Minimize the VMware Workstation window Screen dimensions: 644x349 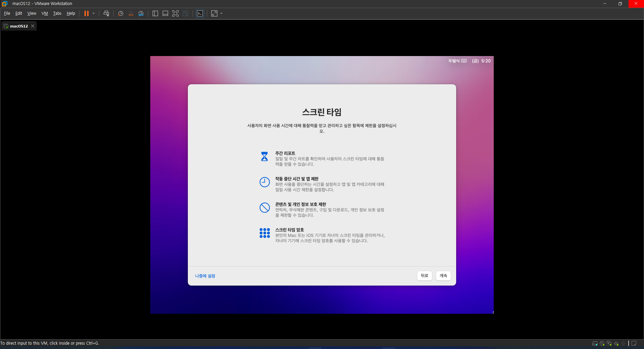[605, 4]
